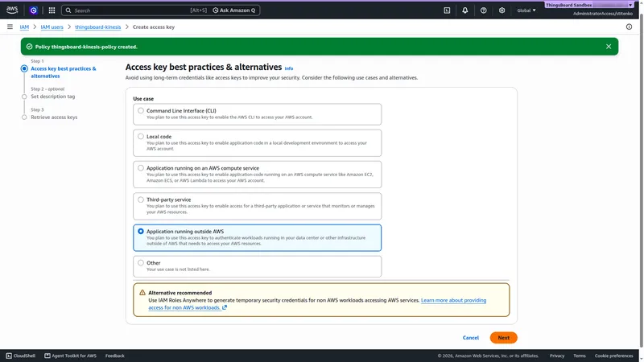644x362 pixels.
Task: Click Ask Amazon Q in search bar
Action: point(234,10)
